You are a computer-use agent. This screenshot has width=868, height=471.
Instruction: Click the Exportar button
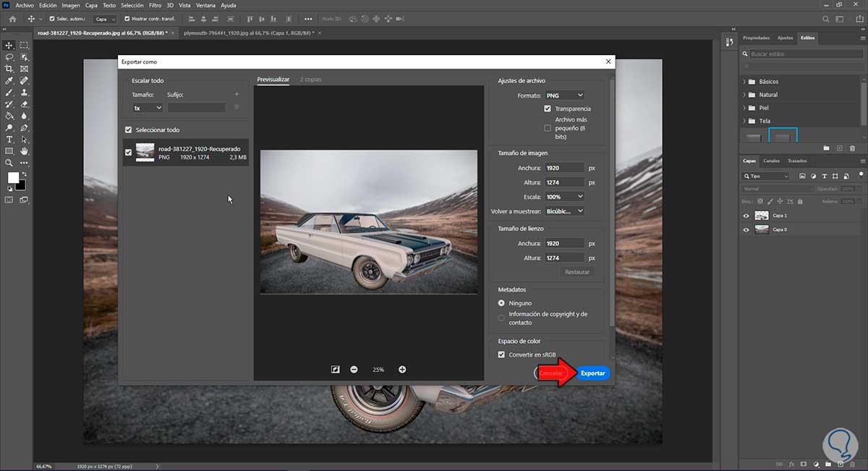pos(593,373)
